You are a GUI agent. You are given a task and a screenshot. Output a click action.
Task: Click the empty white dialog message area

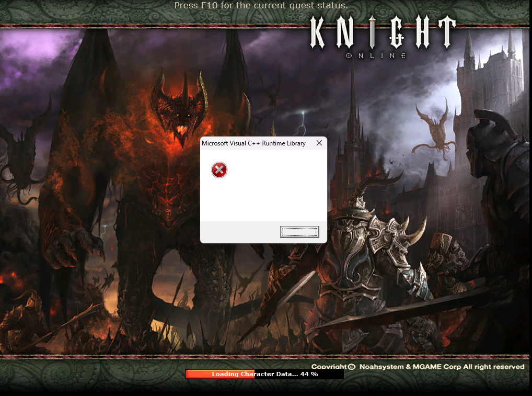click(263, 185)
